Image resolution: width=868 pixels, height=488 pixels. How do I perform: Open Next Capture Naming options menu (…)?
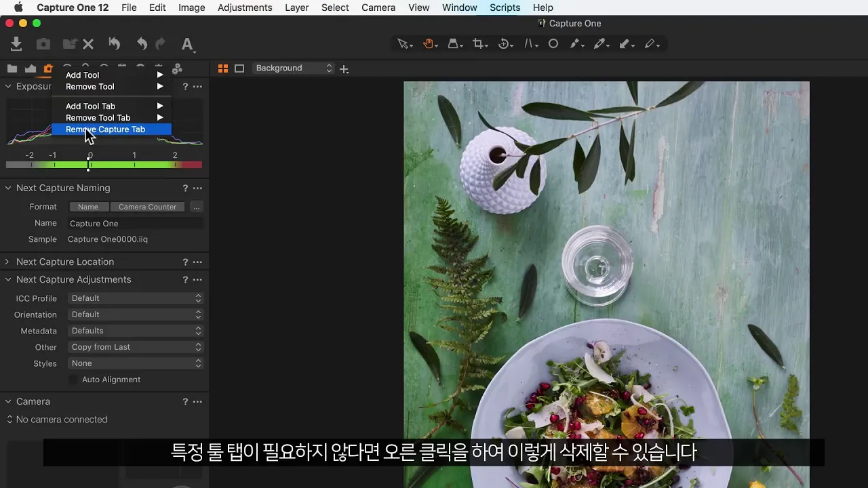coord(197,188)
